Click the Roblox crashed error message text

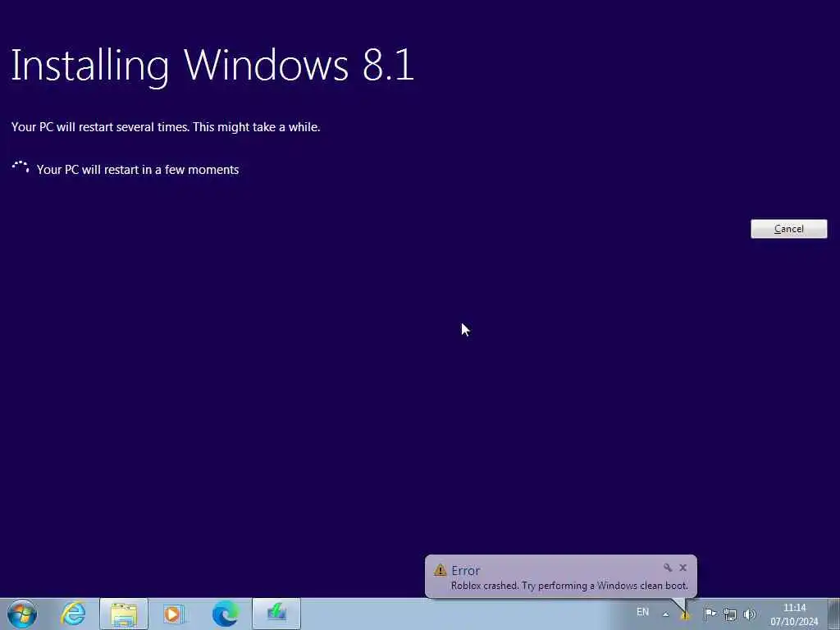pos(569,586)
